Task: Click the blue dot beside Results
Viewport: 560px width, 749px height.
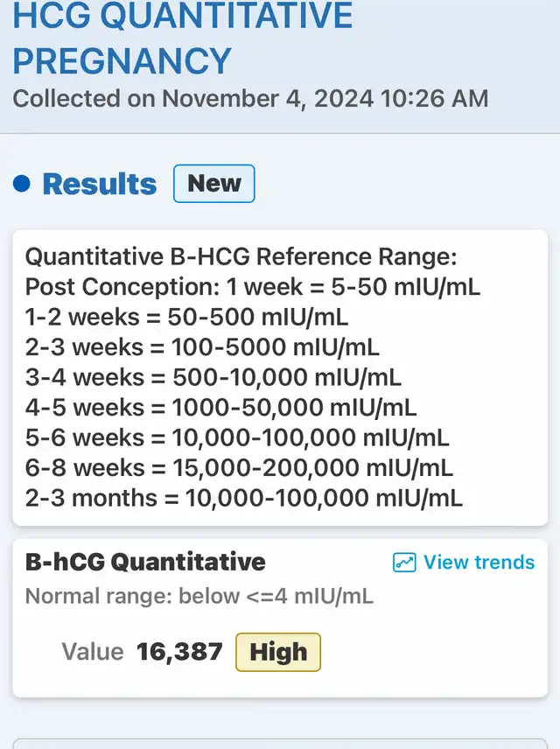Action: (22, 184)
